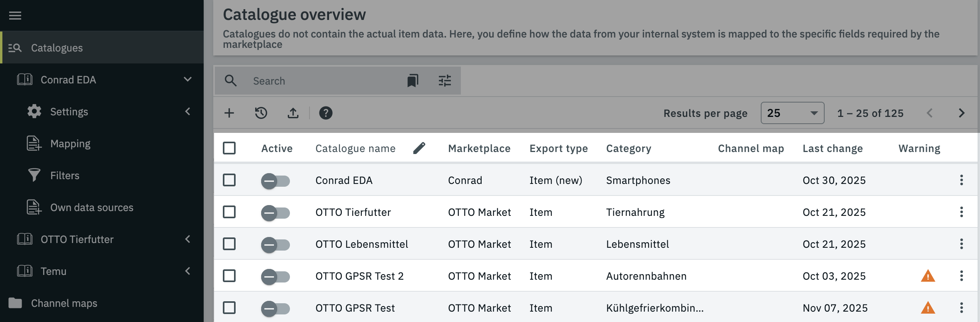Image resolution: width=980 pixels, height=322 pixels.
Task: Open row menu for OTTO Tierfutter
Action: tap(962, 212)
